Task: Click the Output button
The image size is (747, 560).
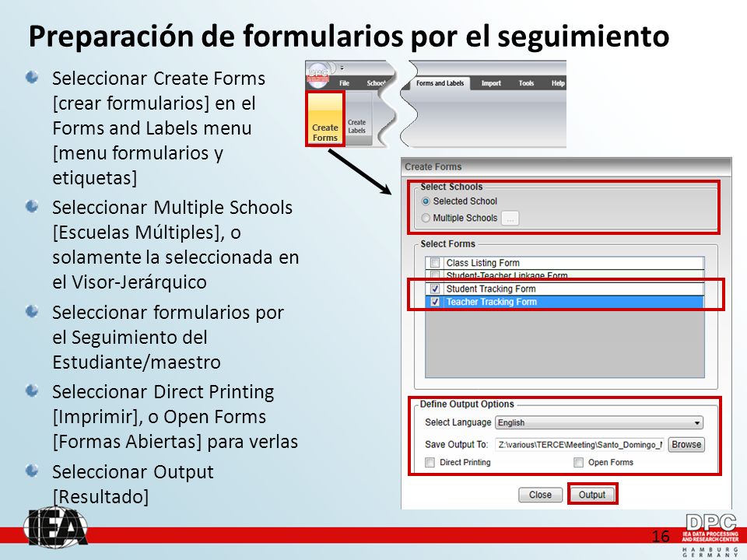Action: (x=591, y=495)
